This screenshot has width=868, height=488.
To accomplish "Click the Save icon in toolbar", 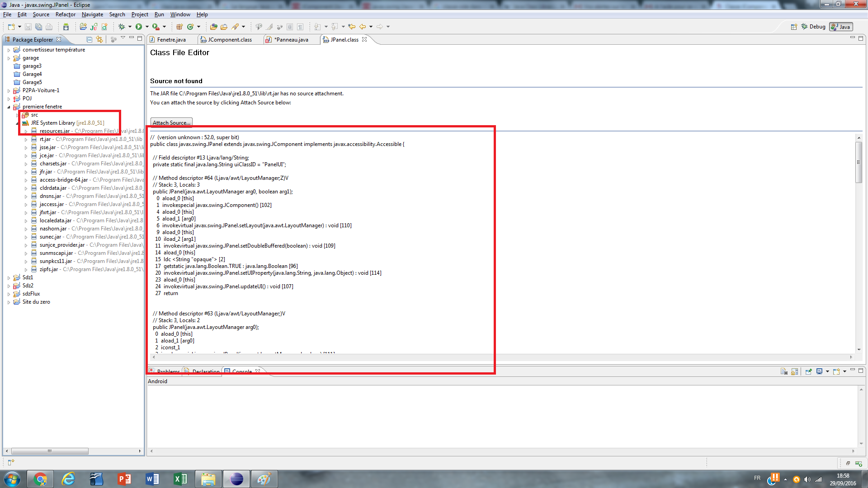I will (28, 27).
